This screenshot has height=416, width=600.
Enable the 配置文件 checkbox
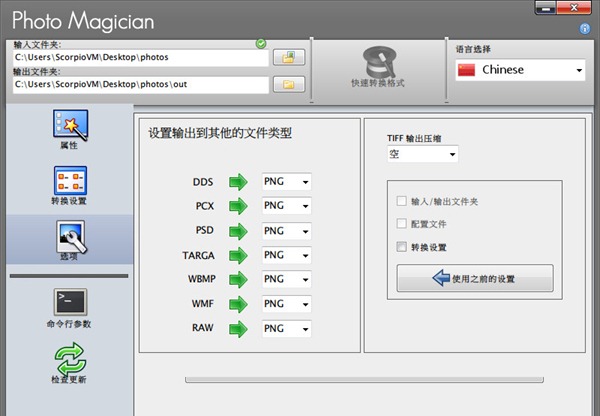click(401, 223)
